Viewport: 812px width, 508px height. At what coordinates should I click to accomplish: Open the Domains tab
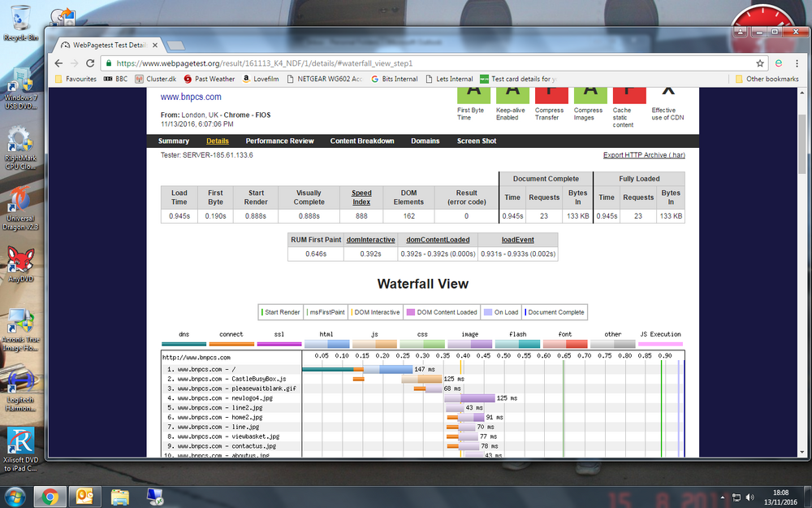pos(425,141)
